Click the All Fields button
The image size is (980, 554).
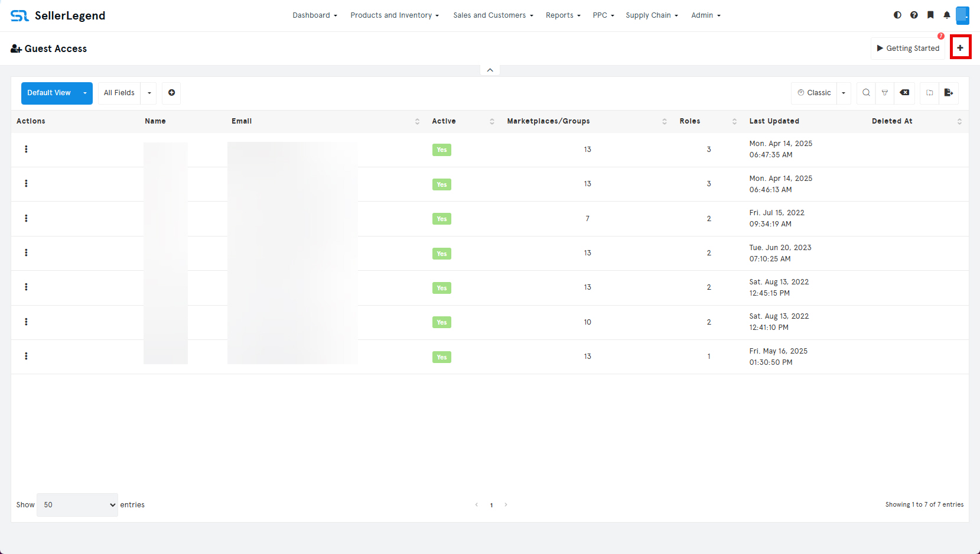(119, 93)
